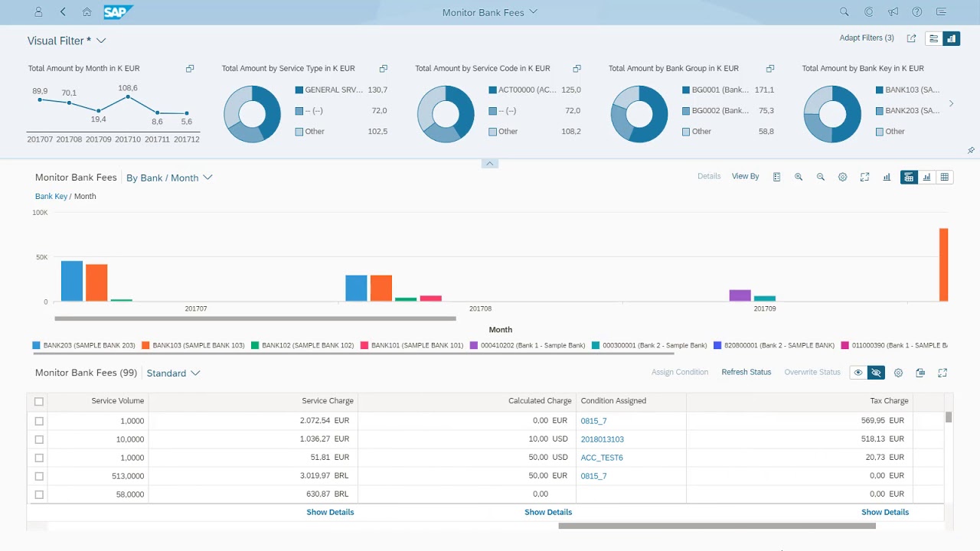Open value help for Total Amount by Month

tap(190, 69)
